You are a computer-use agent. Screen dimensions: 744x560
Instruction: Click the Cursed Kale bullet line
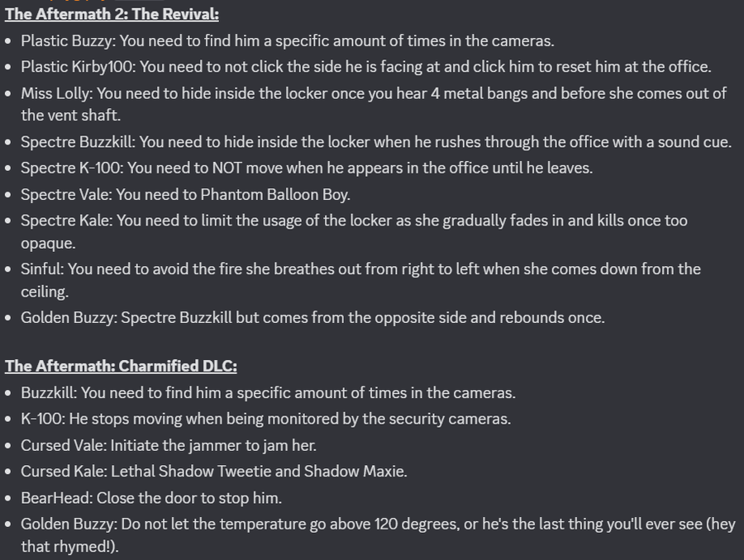pos(213,472)
